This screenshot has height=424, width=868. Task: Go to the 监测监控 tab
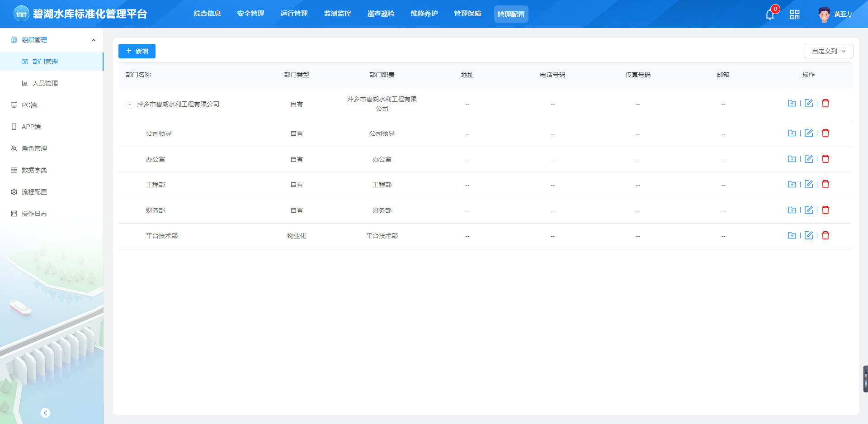point(337,14)
